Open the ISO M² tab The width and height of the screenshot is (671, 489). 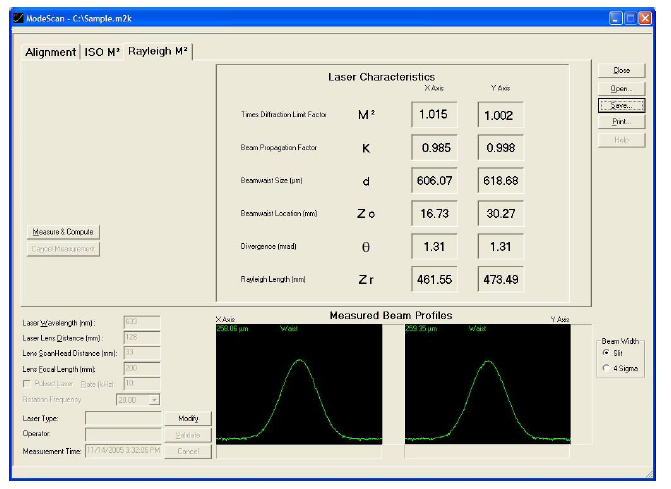(x=102, y=52)
